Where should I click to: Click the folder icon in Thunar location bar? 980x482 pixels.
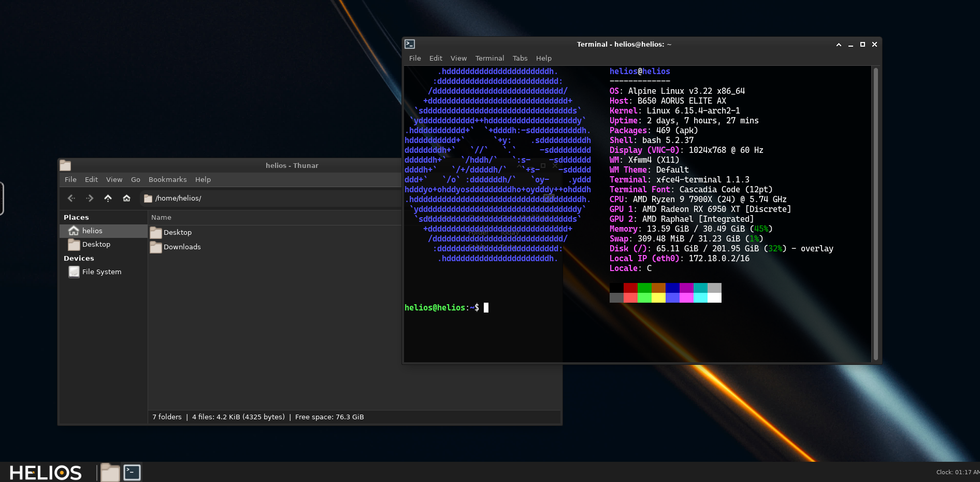tap(148, 198)
